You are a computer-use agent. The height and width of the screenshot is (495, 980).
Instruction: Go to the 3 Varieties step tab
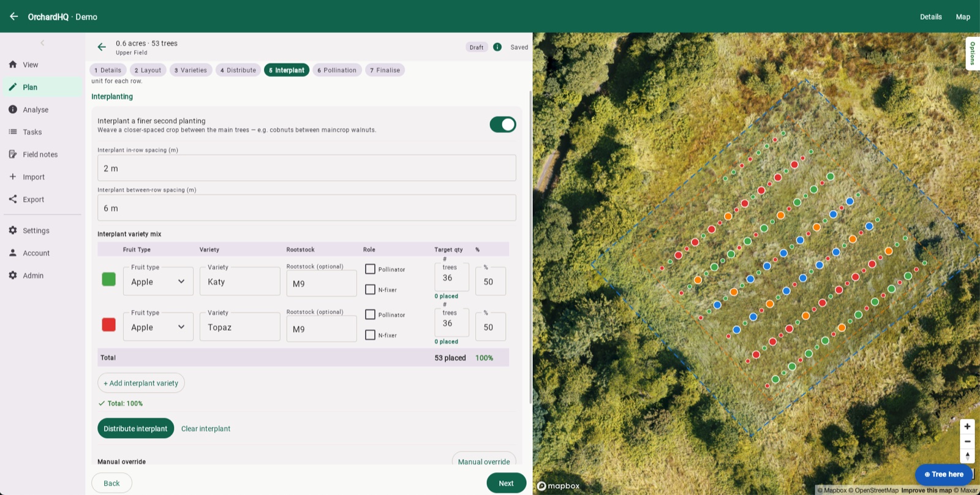tap(190, 70)
